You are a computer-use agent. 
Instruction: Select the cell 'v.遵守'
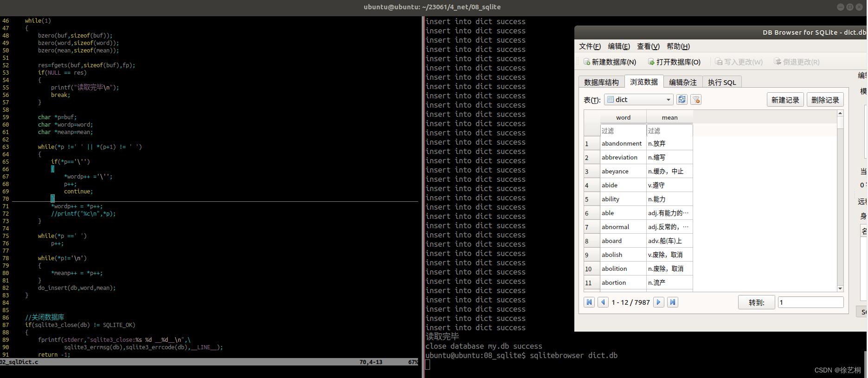tap(669, 186)
